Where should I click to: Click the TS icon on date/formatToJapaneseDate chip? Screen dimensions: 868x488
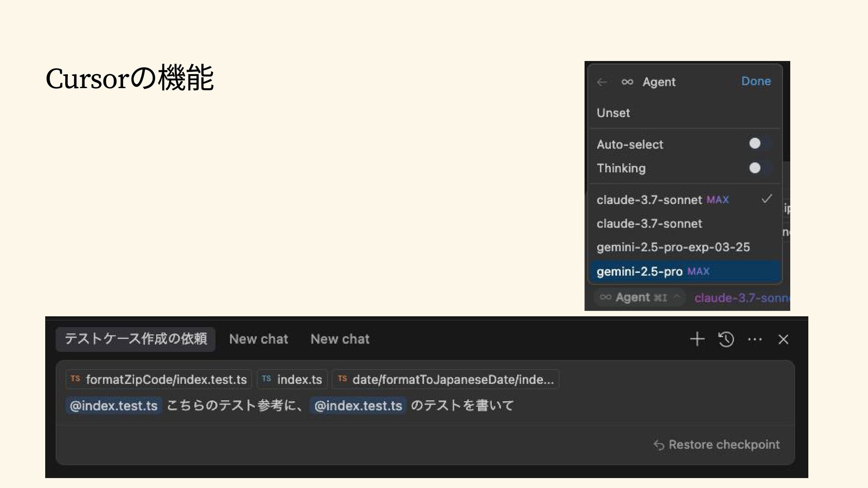tap(342, 379)
